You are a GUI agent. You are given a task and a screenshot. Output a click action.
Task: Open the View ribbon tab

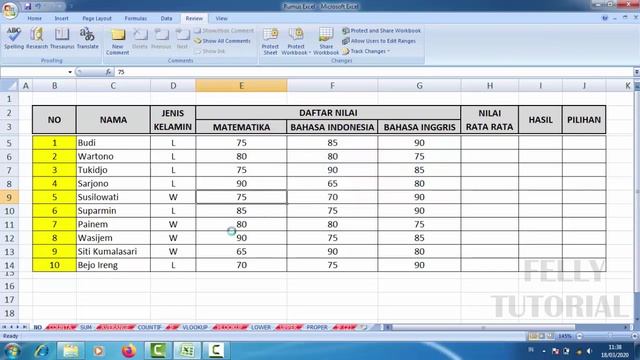pos(221,18)
